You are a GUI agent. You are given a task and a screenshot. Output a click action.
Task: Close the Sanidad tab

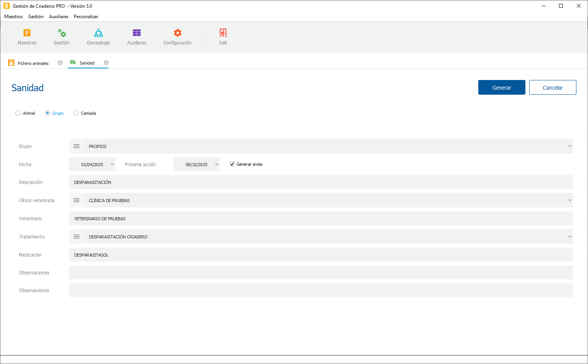tap(106, 63)
